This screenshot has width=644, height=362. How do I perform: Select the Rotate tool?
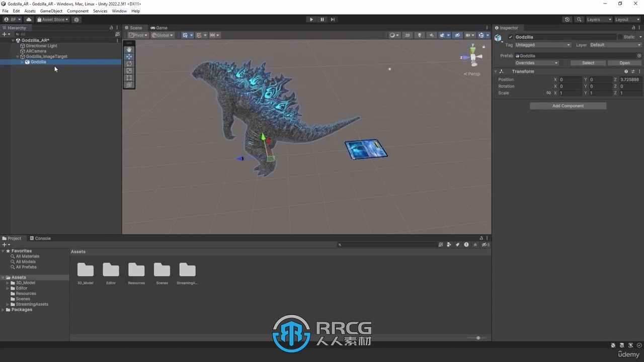click(x=129, y=63)
